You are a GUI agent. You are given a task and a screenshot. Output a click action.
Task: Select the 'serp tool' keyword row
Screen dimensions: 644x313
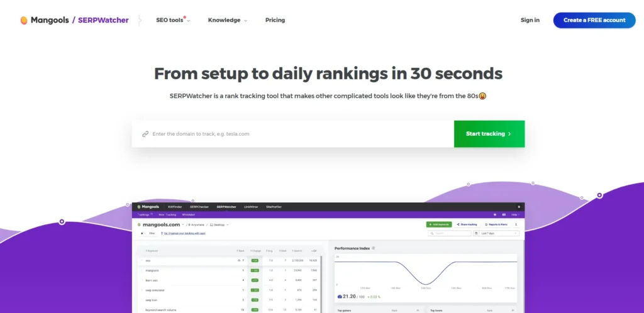[x=229, y=300]
